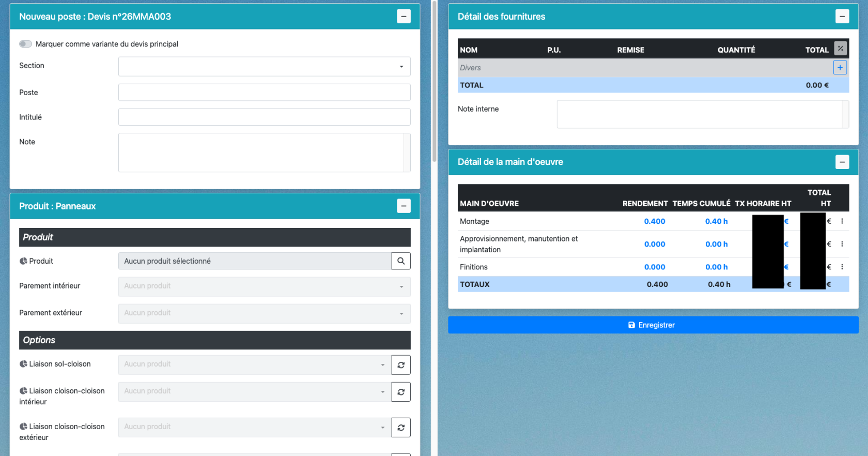Click the product search magnifier icon

click(400, 261)
